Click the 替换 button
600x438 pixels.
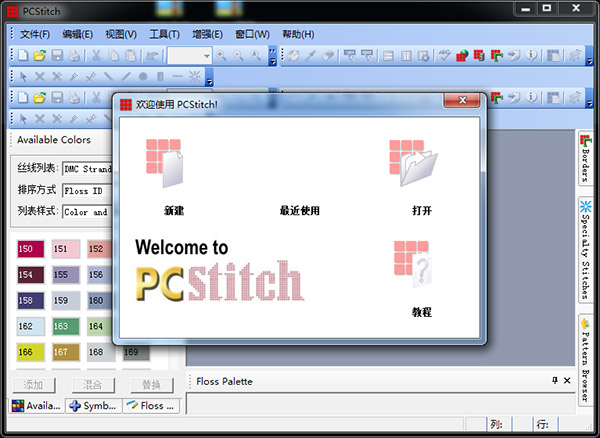[152, 385]
